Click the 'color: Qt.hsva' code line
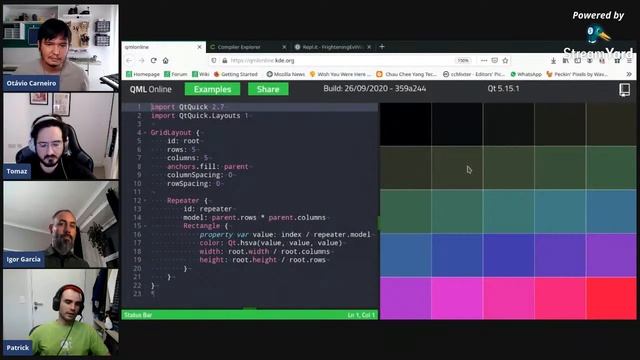The image size is (640, 360). click(x=271, y=243)
